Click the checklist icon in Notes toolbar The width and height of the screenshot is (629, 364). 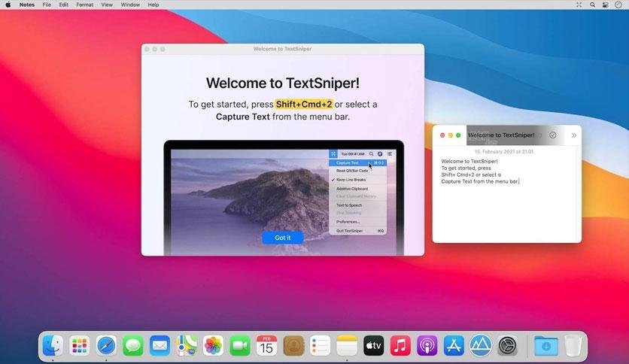point(553,135)
